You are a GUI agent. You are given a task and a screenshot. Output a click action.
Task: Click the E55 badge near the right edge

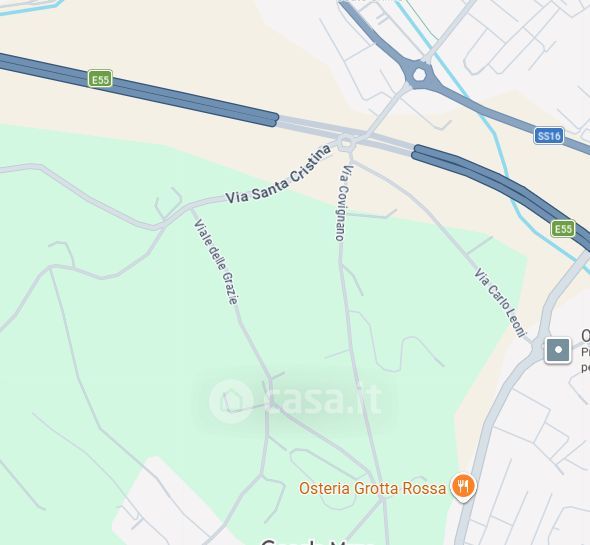pyautogui.click(x=563, y=229)
